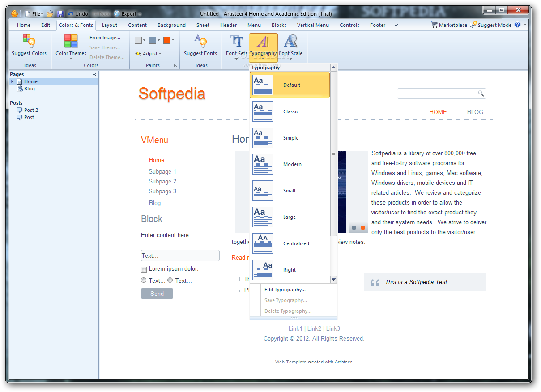This screenshot has width=541, height=392.
Task: Open the Adjust sun dropdown
Action: (x=148, y=54)
